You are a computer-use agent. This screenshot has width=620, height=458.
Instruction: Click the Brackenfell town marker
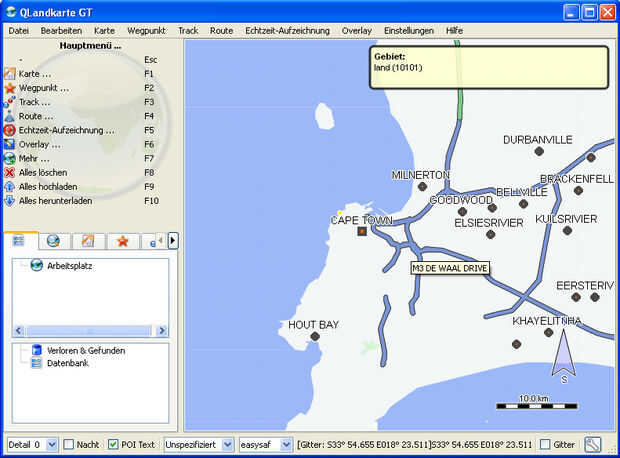click(x=578, y=191)
